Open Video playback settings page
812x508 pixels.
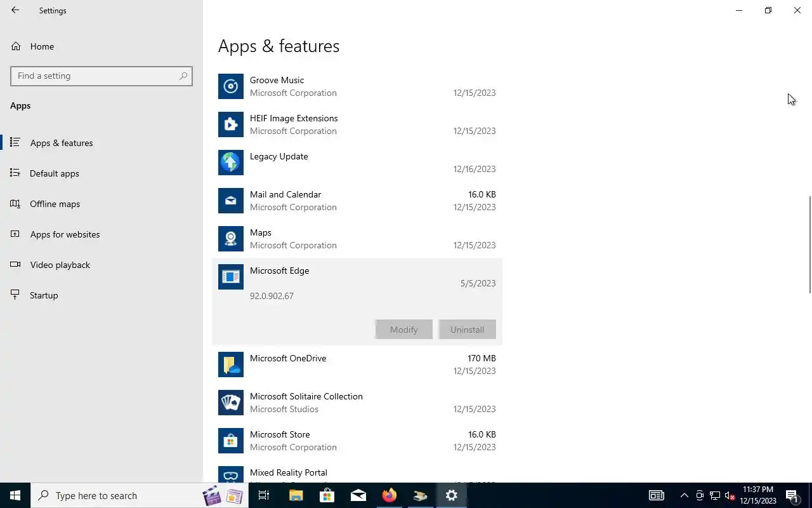pos(101,265)
